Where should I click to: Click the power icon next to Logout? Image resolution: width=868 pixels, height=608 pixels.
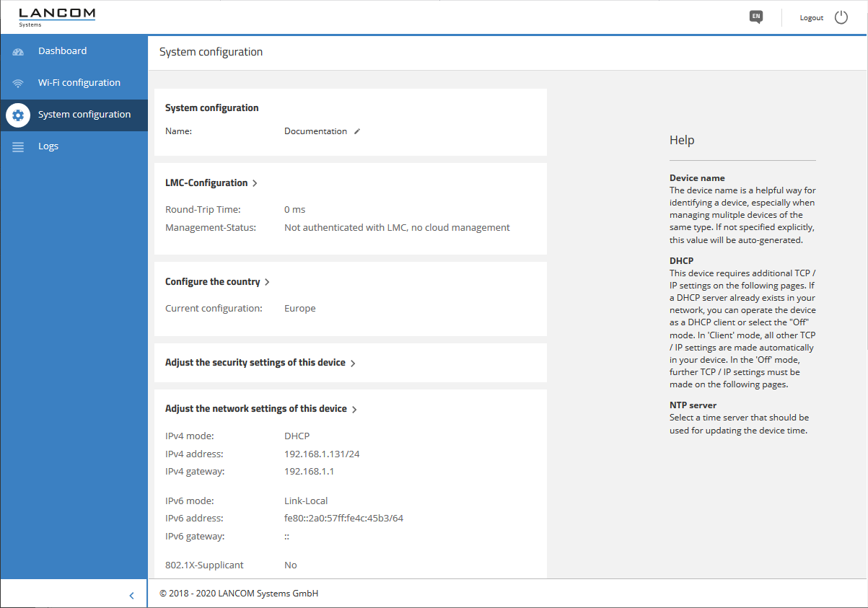pos(841,17)
